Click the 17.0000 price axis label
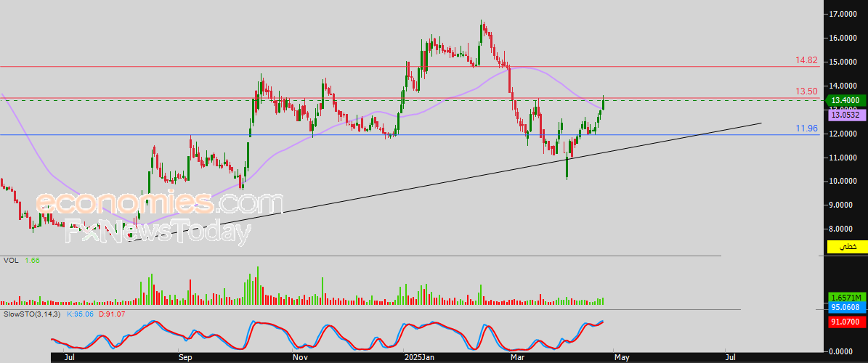The image size is (868, 363). click(x=844, y=13)
